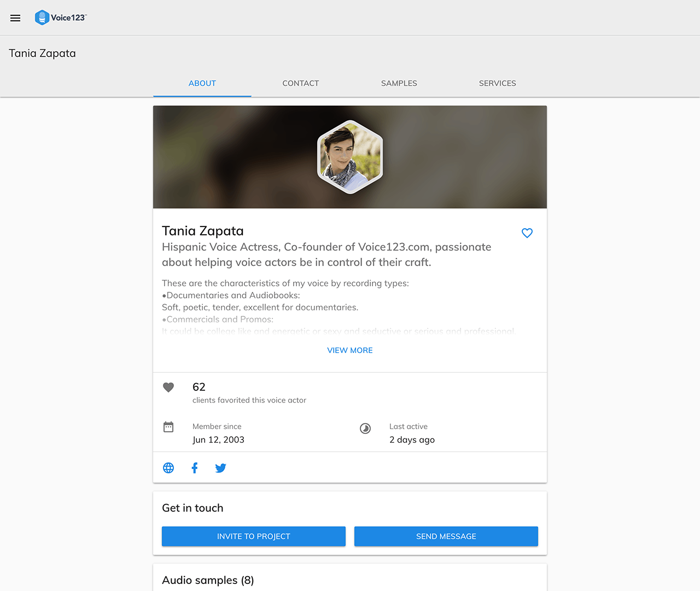Open Tania's Twitter profile icon
Screen dimensions: 700x591
(x=220, y=468)
